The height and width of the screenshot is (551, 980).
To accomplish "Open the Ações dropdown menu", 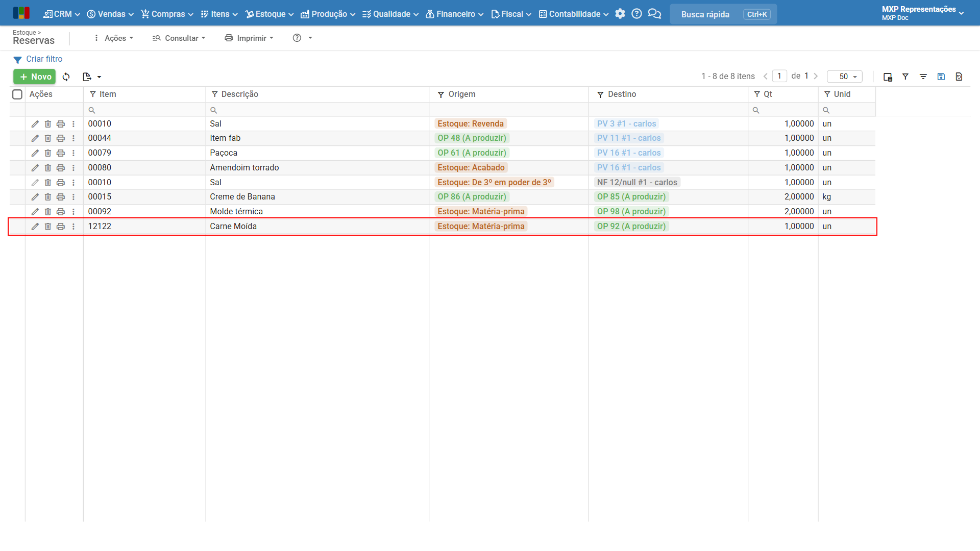I will [x=113, y=38].
